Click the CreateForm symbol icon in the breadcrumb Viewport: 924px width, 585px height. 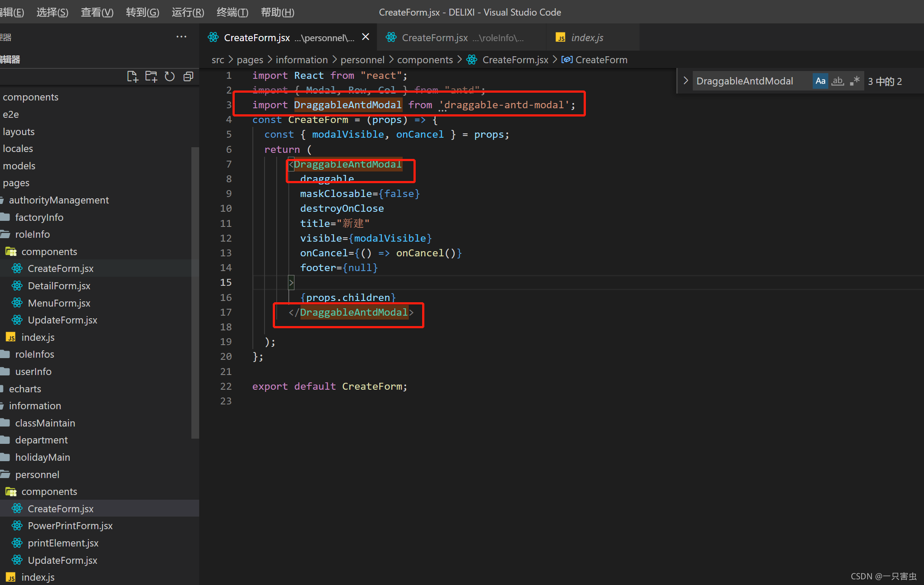point(567,60)
